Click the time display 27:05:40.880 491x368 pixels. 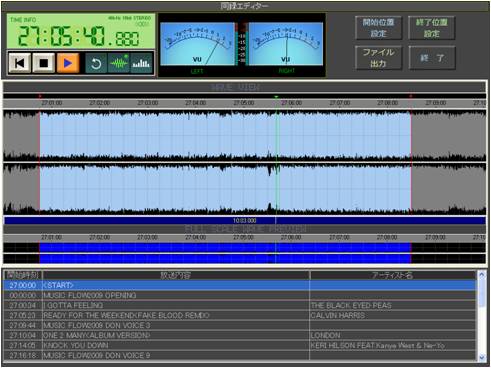pos(79,36)
